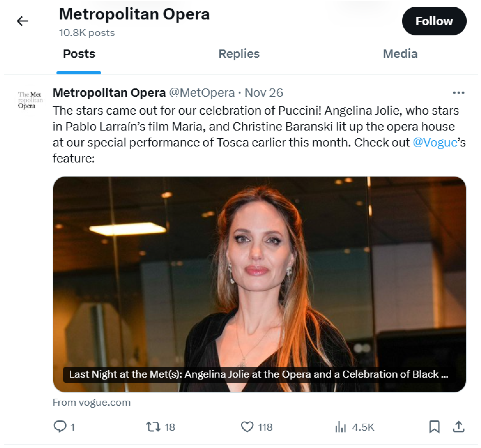Open the @MetOpera handle link
The image size is (481, 448).
coord(202,93)
